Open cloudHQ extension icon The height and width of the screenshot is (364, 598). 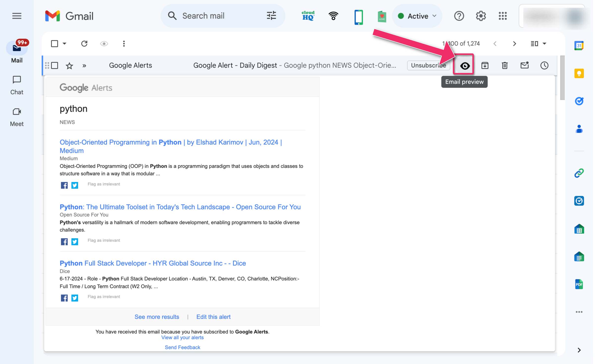[x=308, y=16]
